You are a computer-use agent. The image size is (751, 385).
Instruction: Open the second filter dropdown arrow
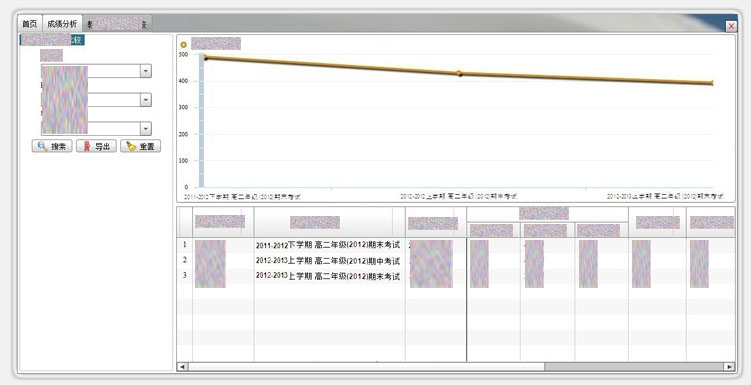click(146, 100)
